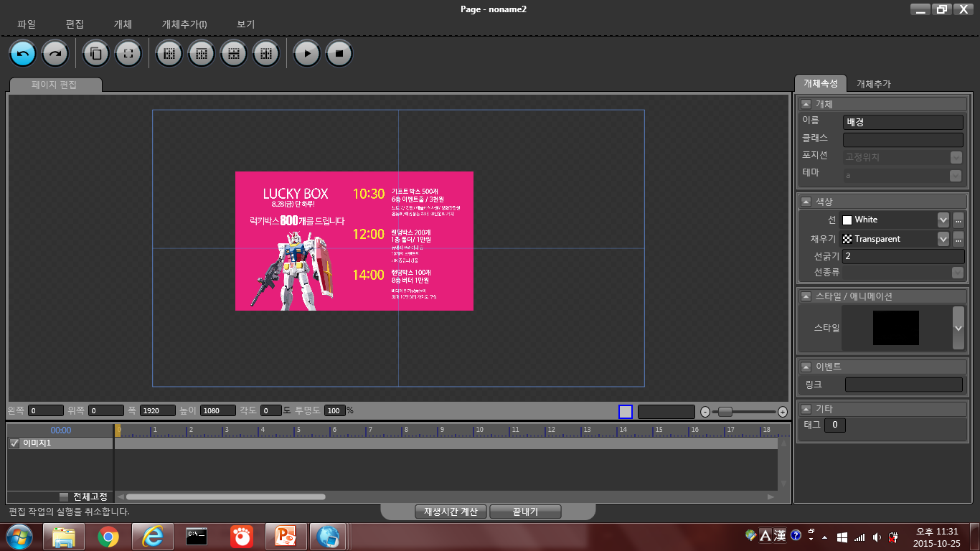Collapse the 이벤트 section
This screenshot has width=980, height=551.
[x=806, y=367]
